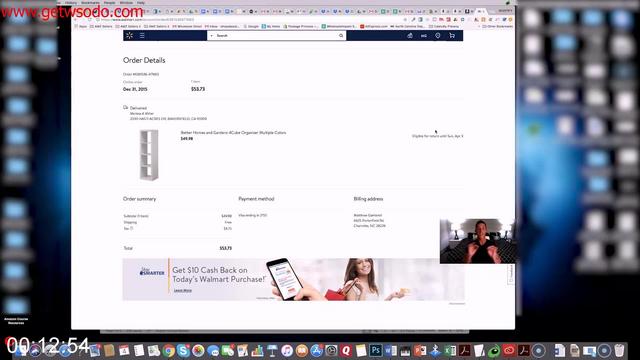This screenshot has width=640, height=360.
Task: Open the Help menu in menu bar
Action: [141, 2]
